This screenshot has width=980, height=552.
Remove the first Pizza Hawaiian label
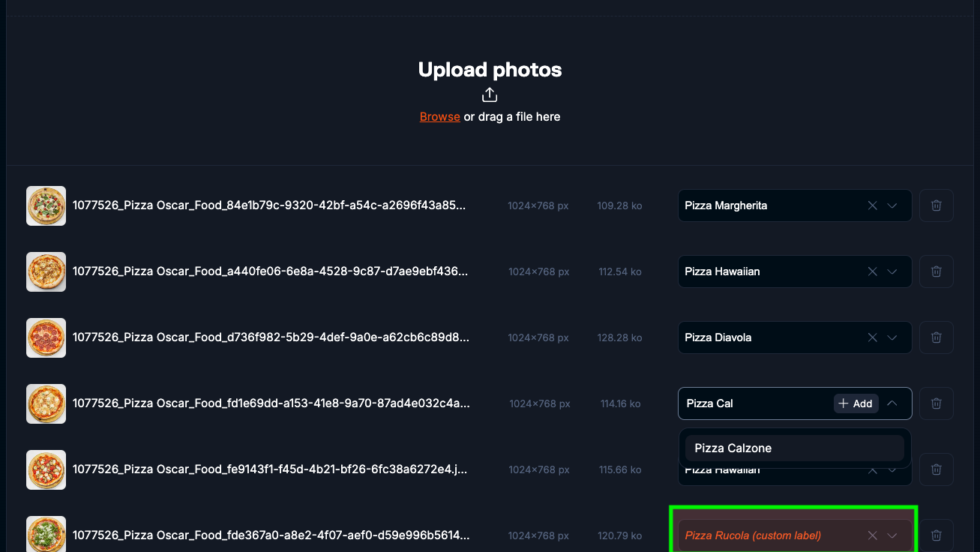pyautogui.click(x=872, y=271)
